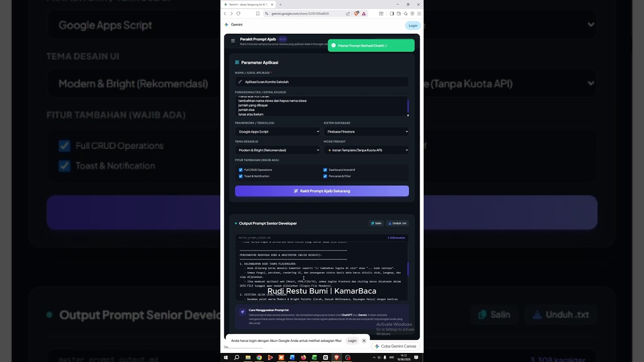The image size is (644, 362).
Task: Click the line 'lunas atau belum' in the text area
Action: (x=251, y=114)
